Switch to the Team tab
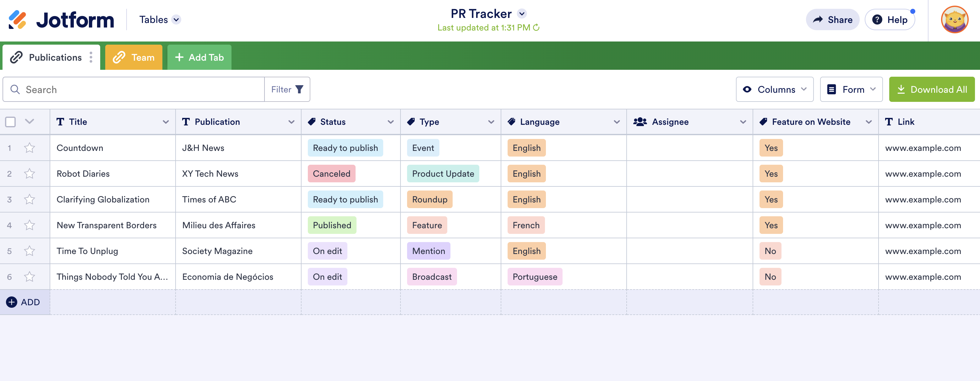Screen dimensions: 980x381 pyautogui.click(x=133, y=58)
